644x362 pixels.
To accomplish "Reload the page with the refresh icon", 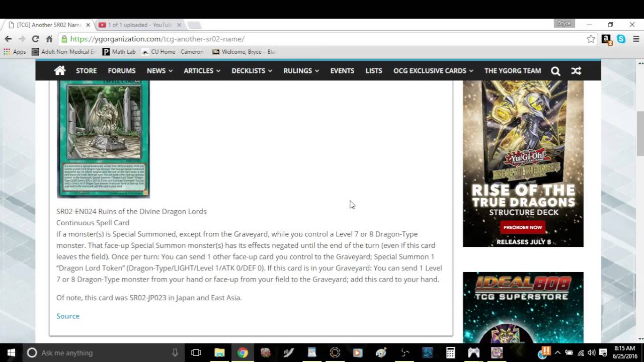I will coord(35,39).
